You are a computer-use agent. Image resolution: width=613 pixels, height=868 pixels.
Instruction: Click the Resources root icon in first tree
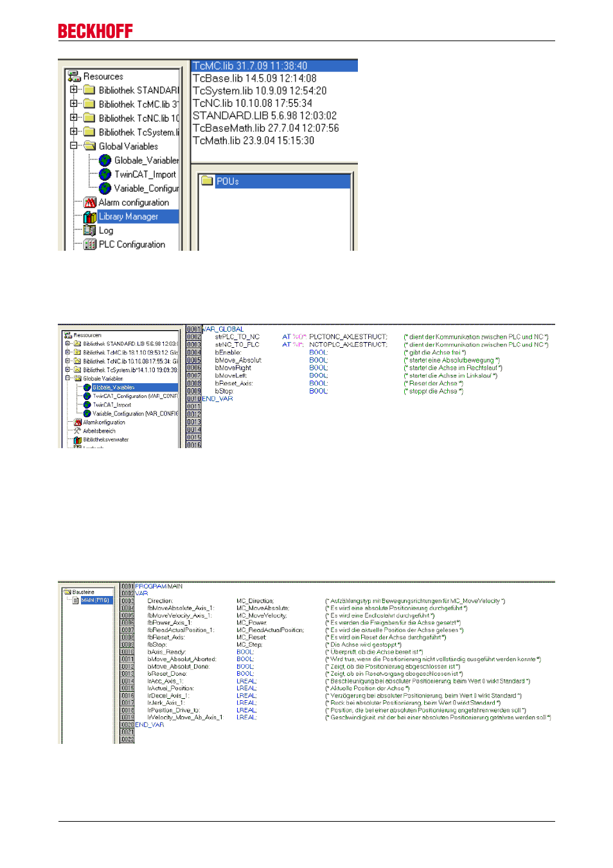pos(74,76)
